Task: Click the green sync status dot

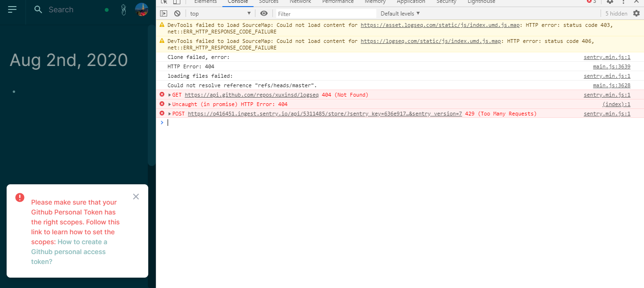Action: [x=107, y=9]
